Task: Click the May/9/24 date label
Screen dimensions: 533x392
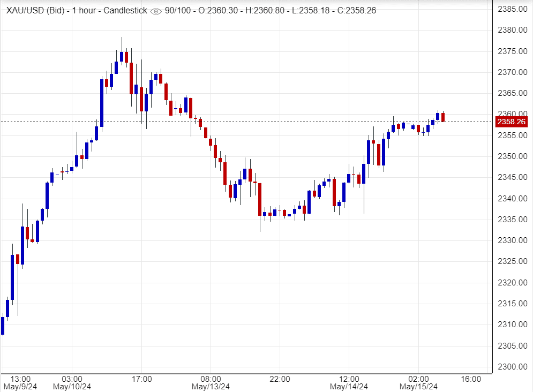Action: coord(20,387)
